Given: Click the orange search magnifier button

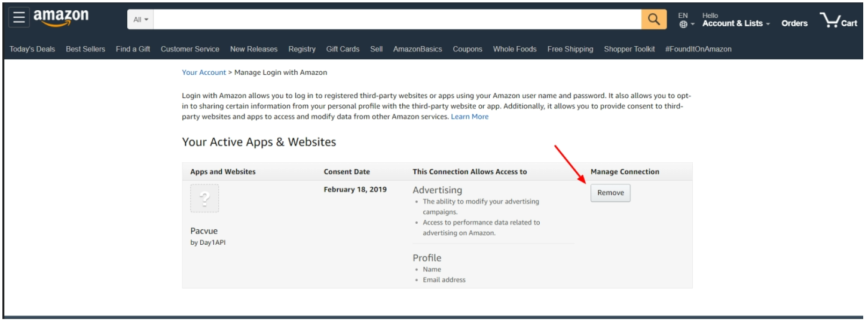Looking at the screenshot, I should click(x=654, y=19).
